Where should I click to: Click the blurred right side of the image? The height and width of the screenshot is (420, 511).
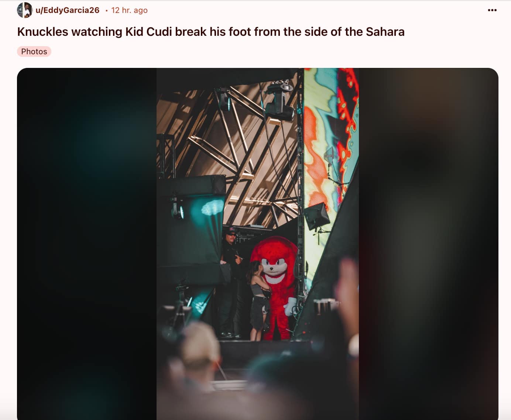click(x=428, y=244)
